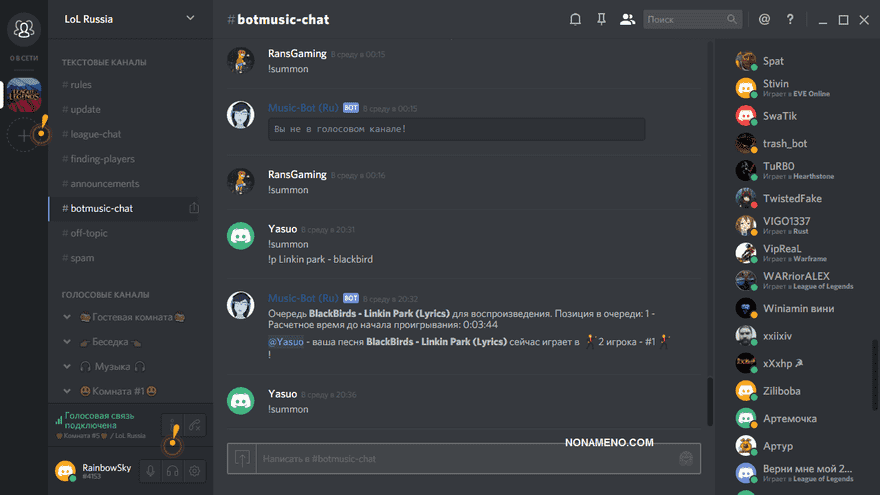Open help question mark icon
This screenshot has width=880, height=495.
coord(790,20)
